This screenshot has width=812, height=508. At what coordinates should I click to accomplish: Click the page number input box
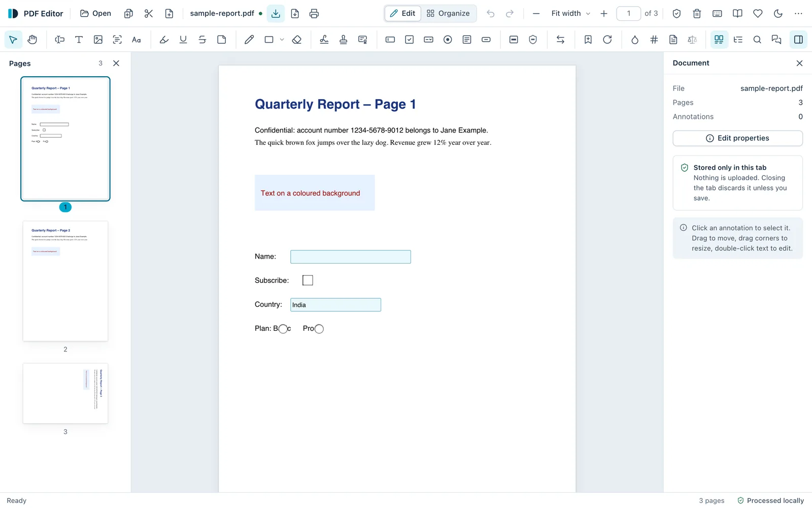(x=629, y=14)
